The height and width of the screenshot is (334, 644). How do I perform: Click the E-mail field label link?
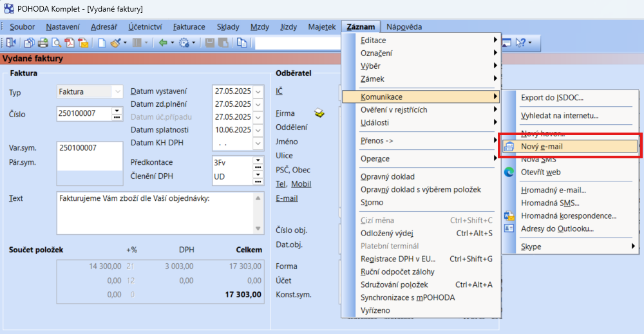287,198
